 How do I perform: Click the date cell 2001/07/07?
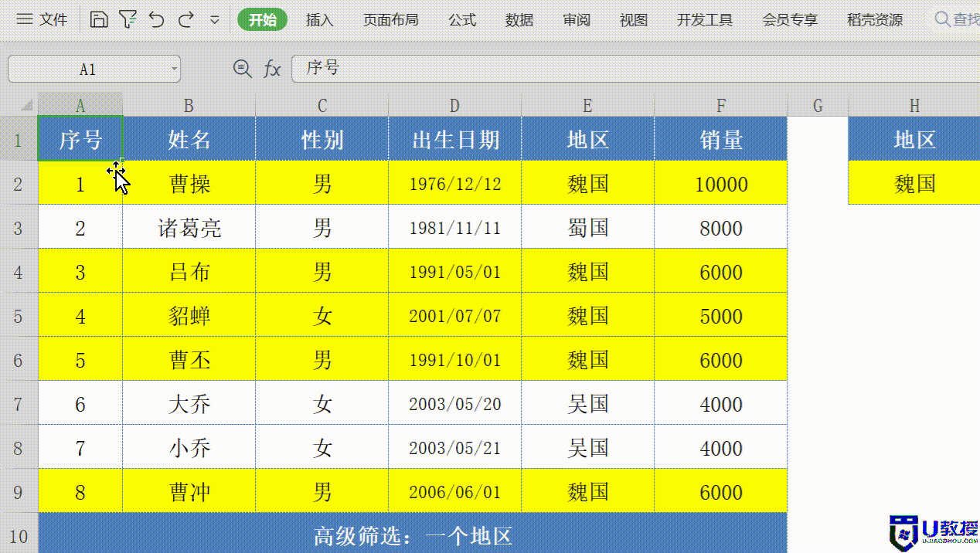coord(455,315)
